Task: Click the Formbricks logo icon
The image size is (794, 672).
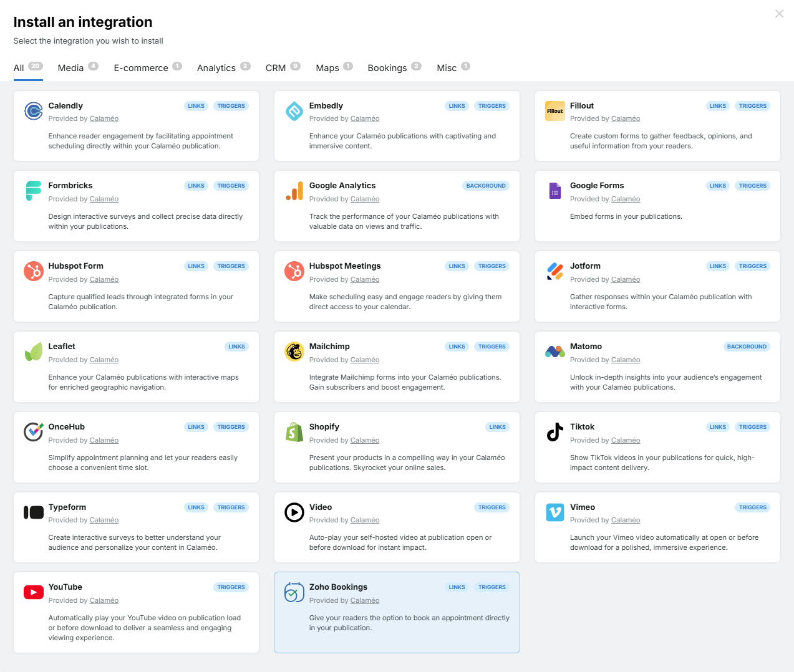Action: point(33,191)
